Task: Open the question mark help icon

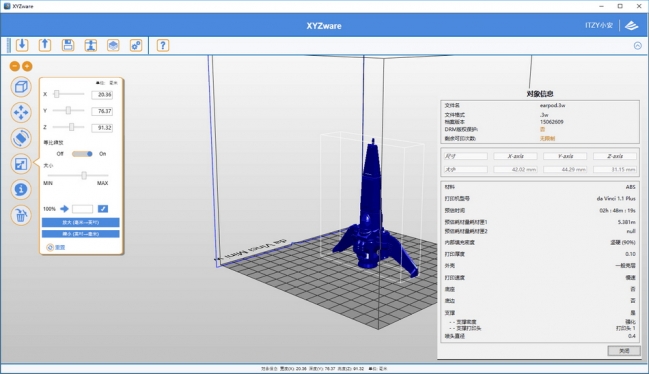Action: 163,45
